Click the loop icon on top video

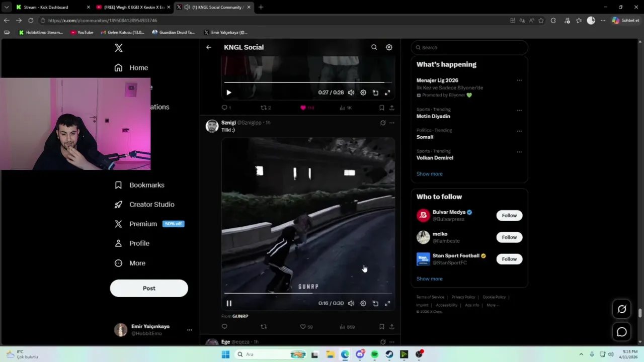tap(375, 93)
